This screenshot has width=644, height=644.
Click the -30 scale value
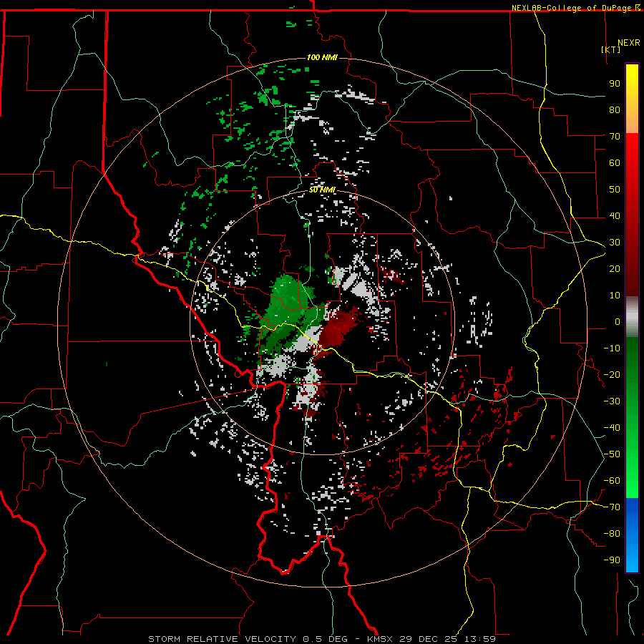pos(612,401)
